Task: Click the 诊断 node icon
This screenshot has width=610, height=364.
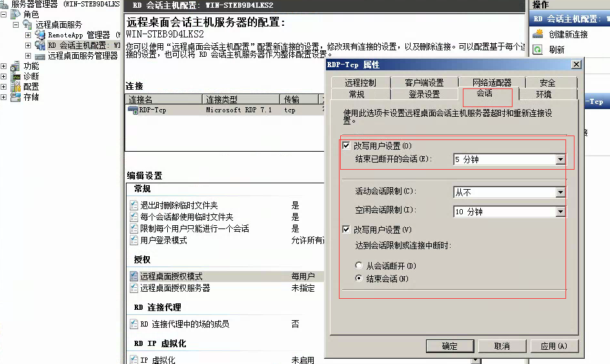Action: tap(16, 76)
